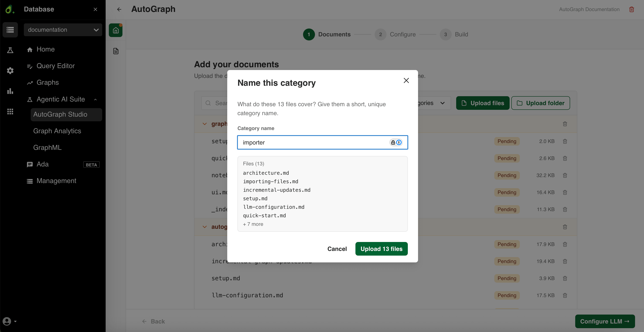Close the Database sidebar panel
Image resolution: width=644 pixels, height=332 pixels.
[x=95, y=9]
